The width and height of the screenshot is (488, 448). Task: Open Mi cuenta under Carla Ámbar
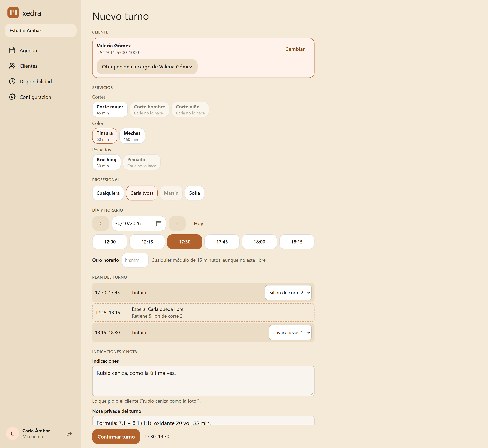pyautogui.click(x=33, y=437)
